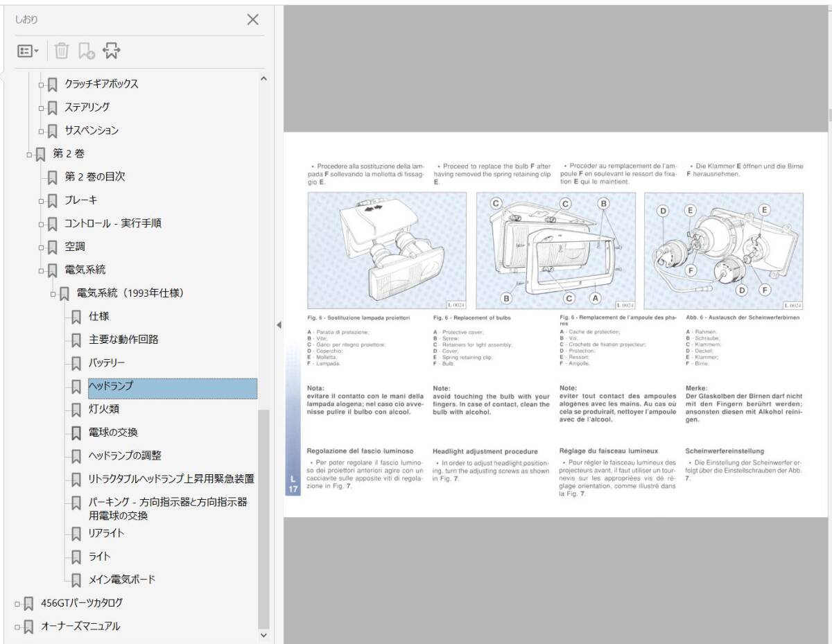Toggle the 空調 bookmark expander
The width and height of the screenshot is (832, 644).
[41, 247]
